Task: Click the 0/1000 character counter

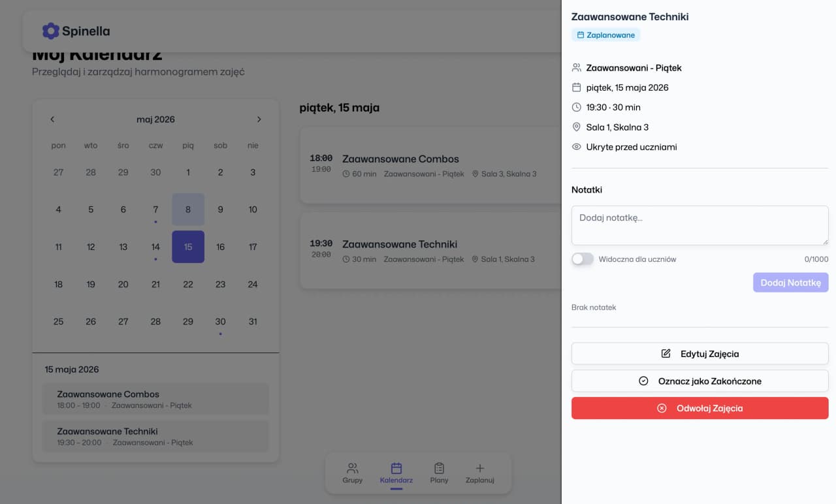Action: [816, 259]
